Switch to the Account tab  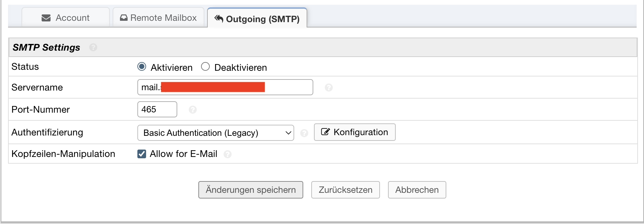(x=66, y=18)
